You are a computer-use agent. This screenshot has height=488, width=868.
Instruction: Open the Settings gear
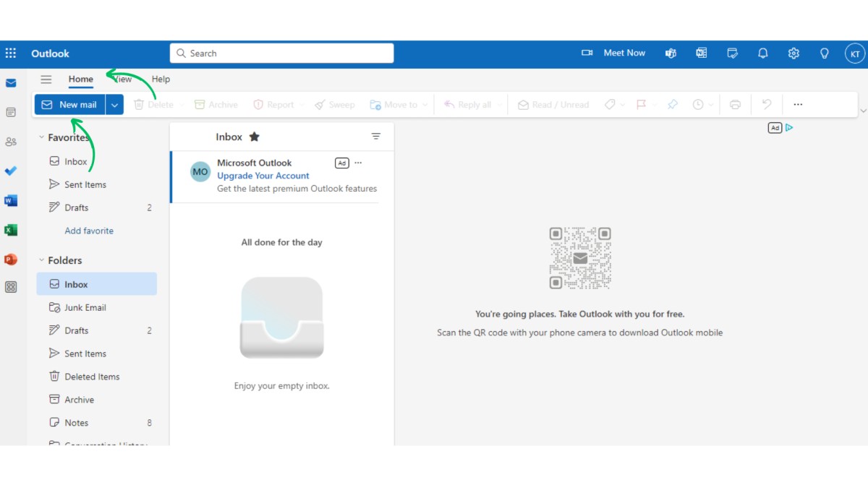click(x=793, y=53)
